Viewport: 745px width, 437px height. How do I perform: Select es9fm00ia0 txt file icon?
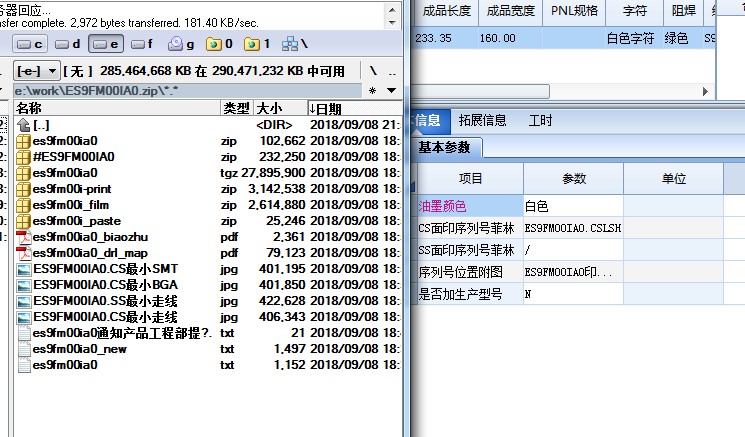24,365
